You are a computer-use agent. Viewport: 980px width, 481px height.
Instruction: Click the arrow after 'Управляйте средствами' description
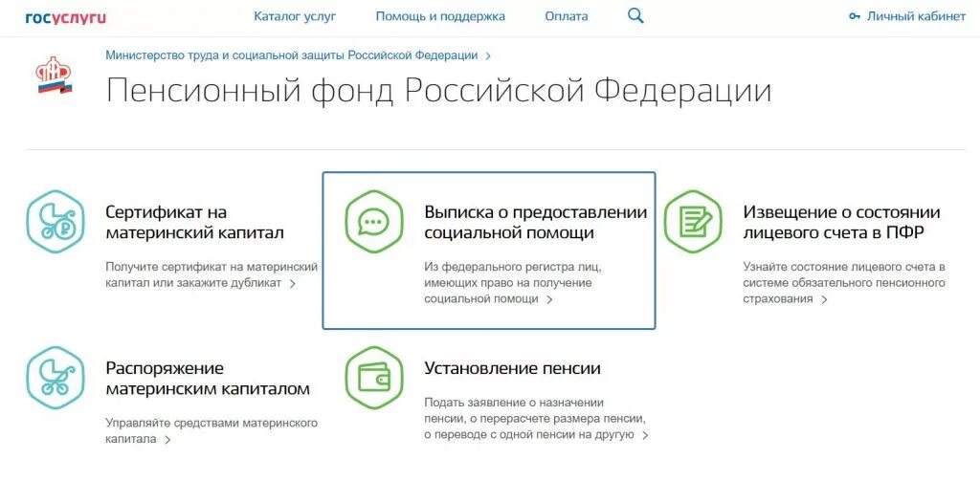[x=167, y=440]
